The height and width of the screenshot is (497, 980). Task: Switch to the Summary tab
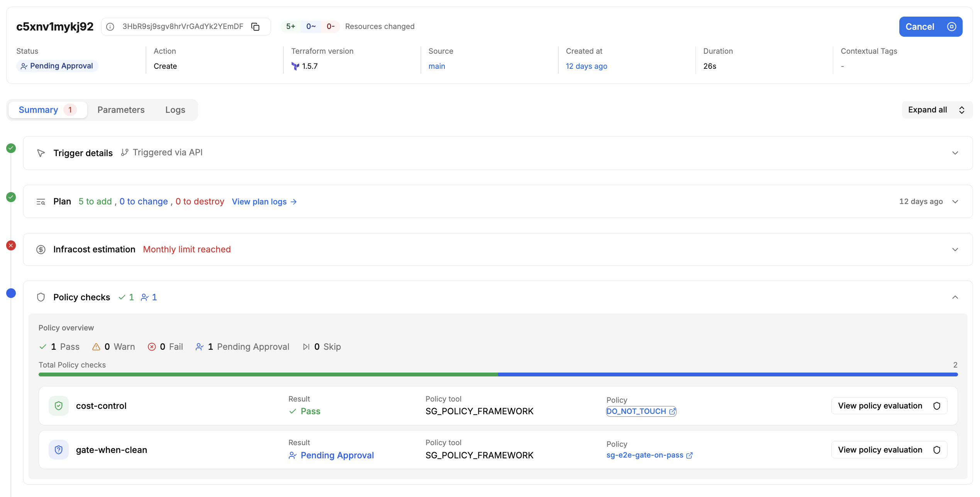pos(47,110)
